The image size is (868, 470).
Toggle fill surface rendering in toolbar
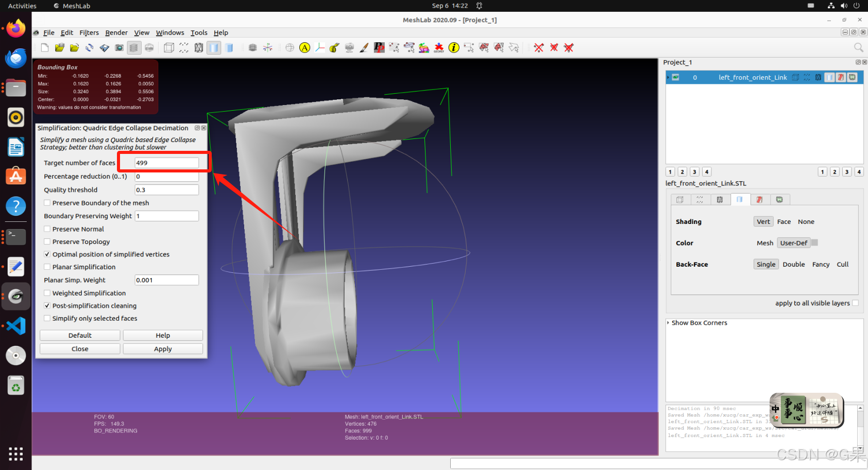click(x=214, y=48)
